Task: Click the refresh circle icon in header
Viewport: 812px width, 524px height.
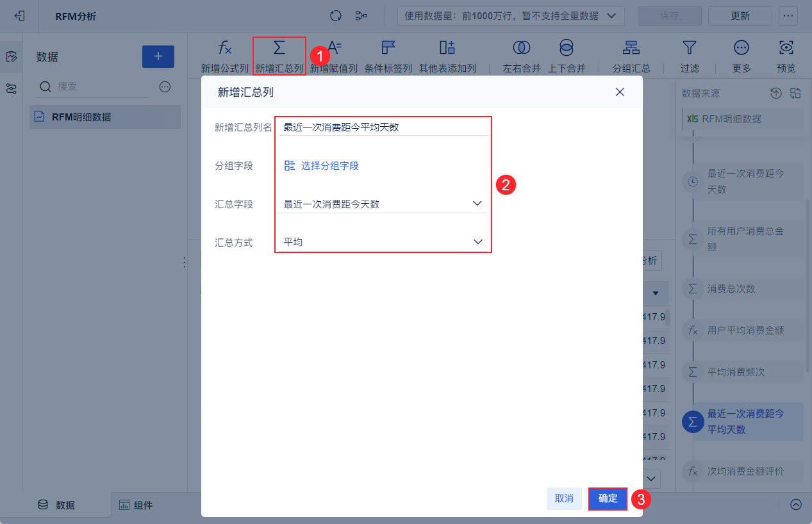Action: pyautogui.click(x=336, y=16)
